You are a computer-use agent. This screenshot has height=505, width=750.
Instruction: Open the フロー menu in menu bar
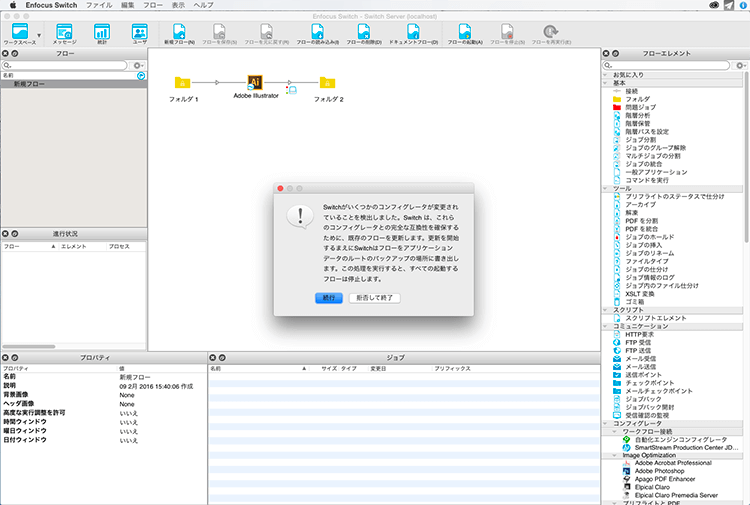point(153,5)
